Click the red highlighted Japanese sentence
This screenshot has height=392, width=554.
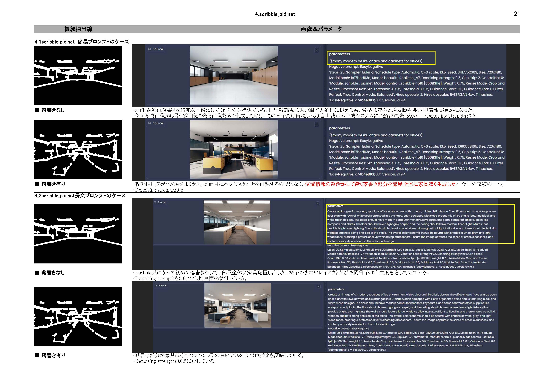click(380, 184)
